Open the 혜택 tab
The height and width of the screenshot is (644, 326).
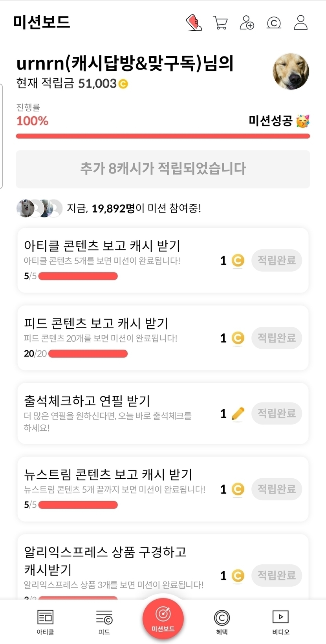click(x=222, y=622)
